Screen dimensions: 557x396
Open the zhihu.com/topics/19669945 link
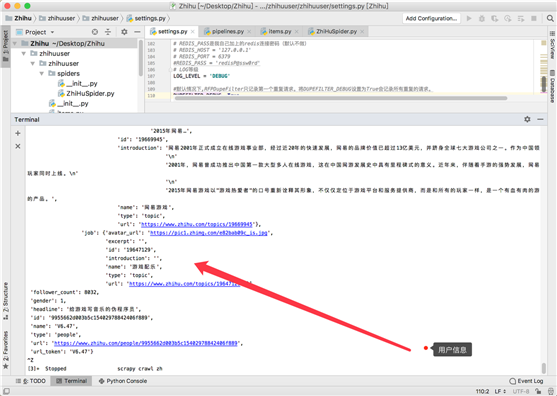[197, 224]
